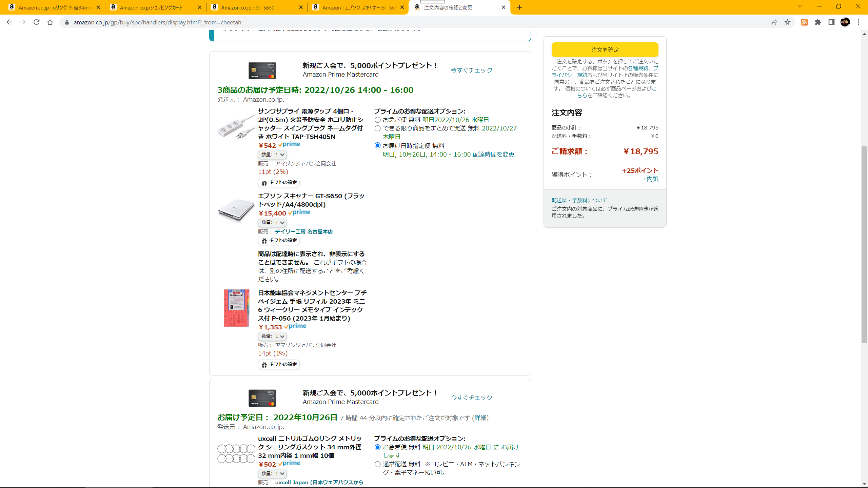Open the エプソン scanner thumbnail
The width and height of the screenshot is (868, 488).
coord(236,210)
